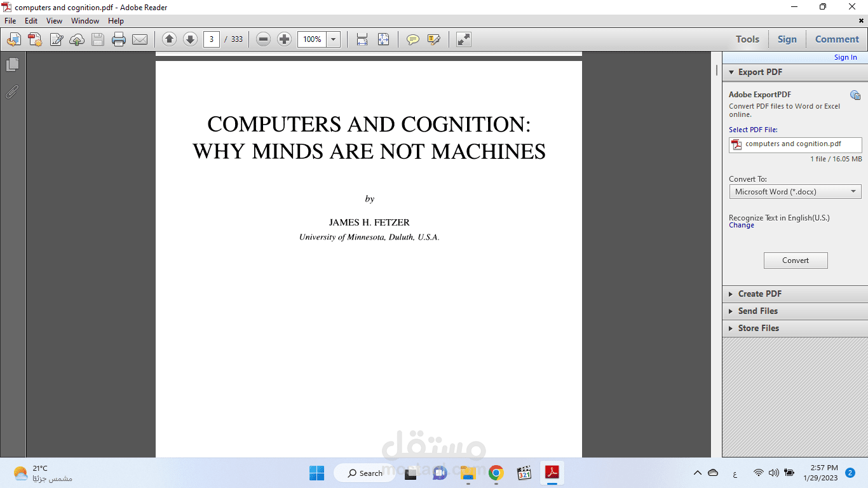The height and width of the screenshot is (488, 868).
Task: Zoom out with the minus button
Action: 262,39
